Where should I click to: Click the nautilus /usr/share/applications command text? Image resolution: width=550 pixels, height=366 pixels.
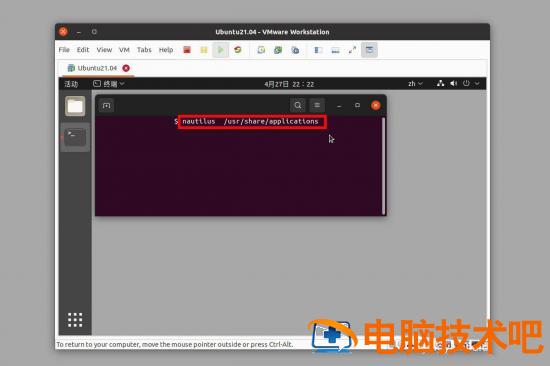coord(250,121)
